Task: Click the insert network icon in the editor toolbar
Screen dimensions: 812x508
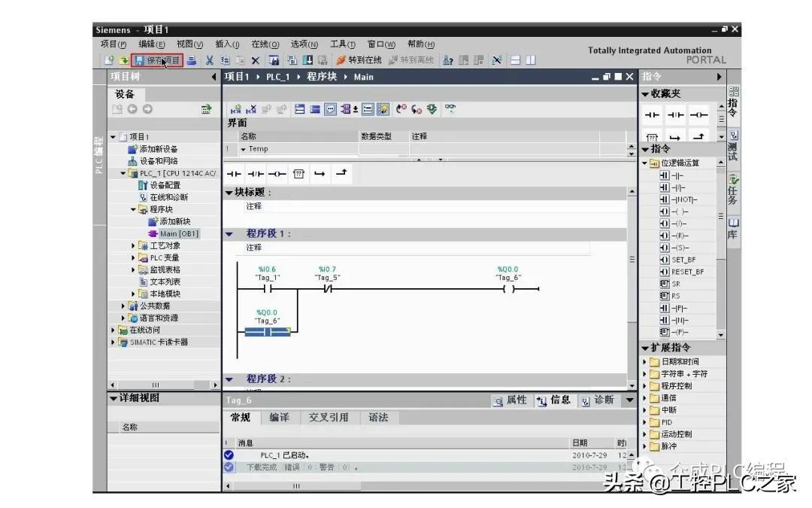Action: click(235, 109)
